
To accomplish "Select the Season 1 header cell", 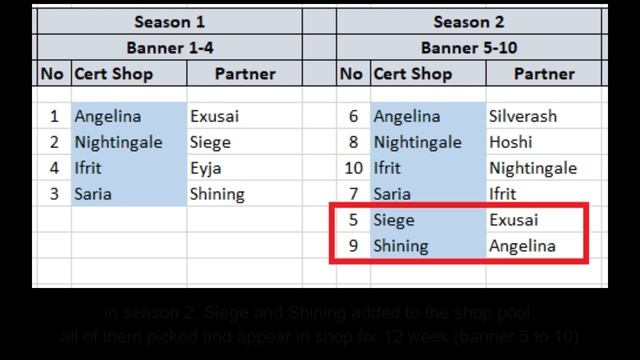I will coord(170,22).
